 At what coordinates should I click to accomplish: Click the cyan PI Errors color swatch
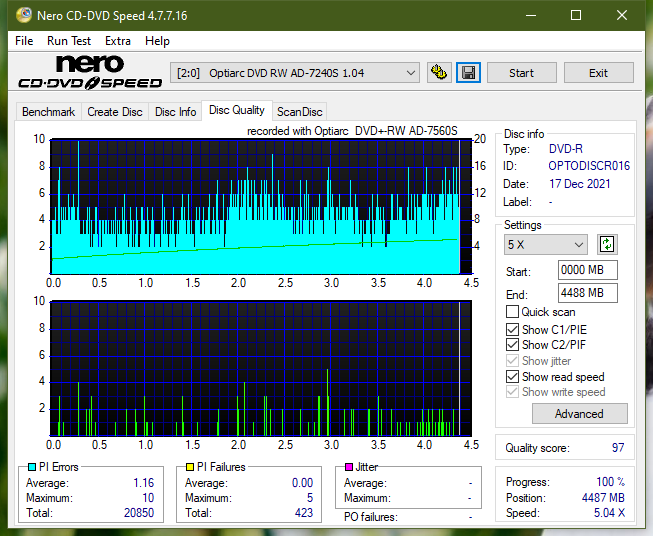coord(32,467)
